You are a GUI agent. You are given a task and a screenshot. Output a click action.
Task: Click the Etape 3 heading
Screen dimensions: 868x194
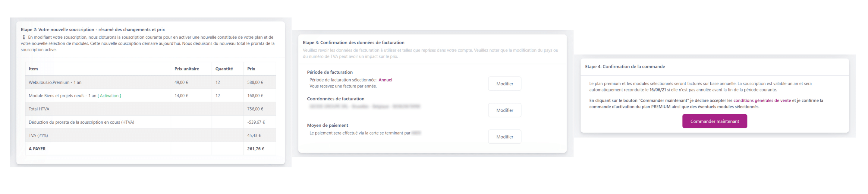(354, 43)
